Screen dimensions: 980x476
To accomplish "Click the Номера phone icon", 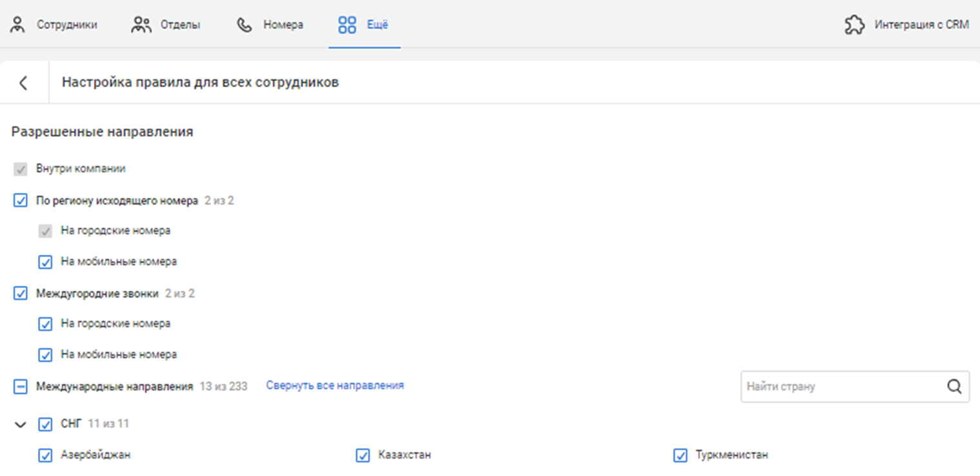I will click(x=245, y=25).
